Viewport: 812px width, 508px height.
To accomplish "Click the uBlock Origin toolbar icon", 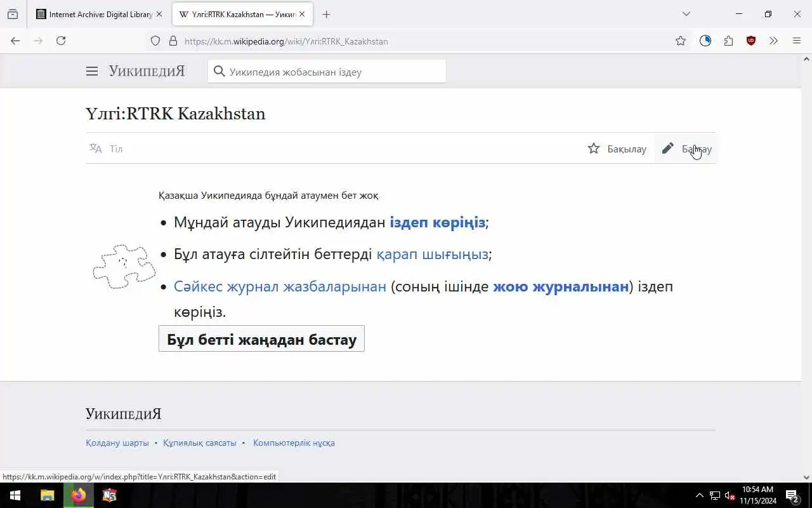I will pos(751,41).
